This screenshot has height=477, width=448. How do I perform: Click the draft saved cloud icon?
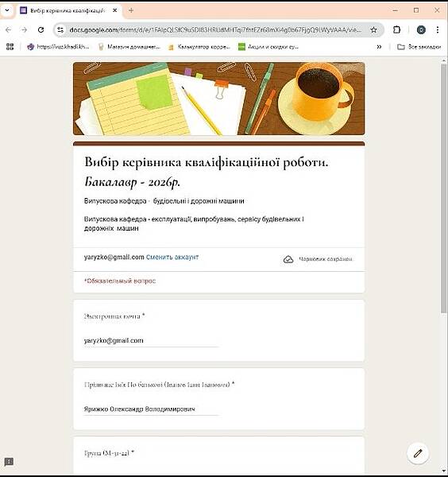pos(288,259)
